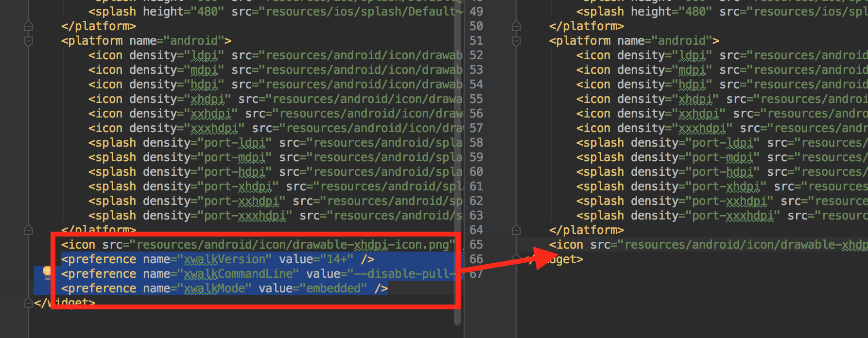This screenshot has width=868, height=338.
Task: Collapse android platform block in right pane
Action: coord(517,41)
